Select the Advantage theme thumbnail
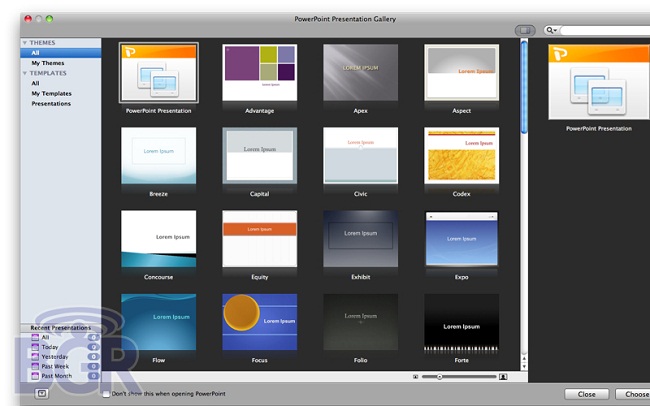 (x=260, y=73)
